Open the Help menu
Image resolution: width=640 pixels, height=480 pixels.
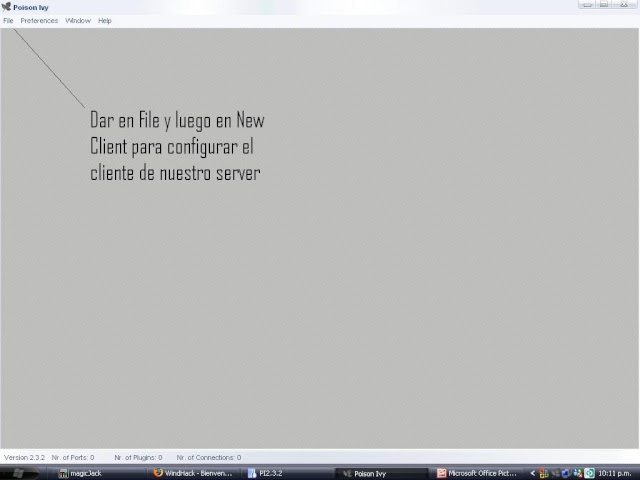[104, 21]
